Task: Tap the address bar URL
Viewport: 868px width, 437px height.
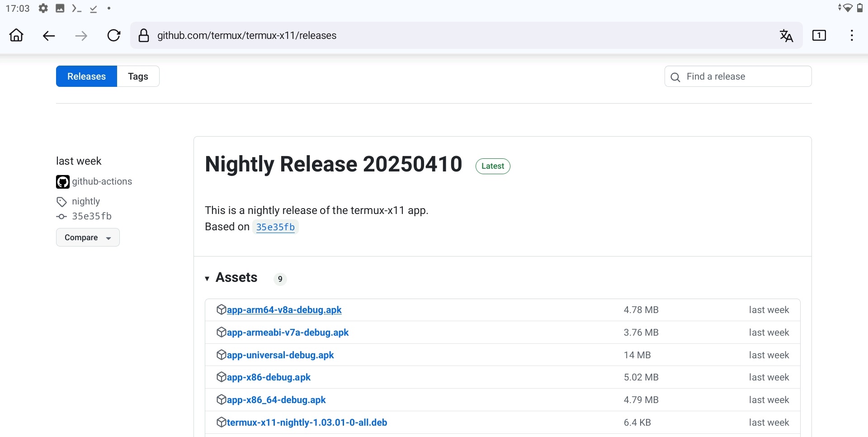Action: [247, 35]
